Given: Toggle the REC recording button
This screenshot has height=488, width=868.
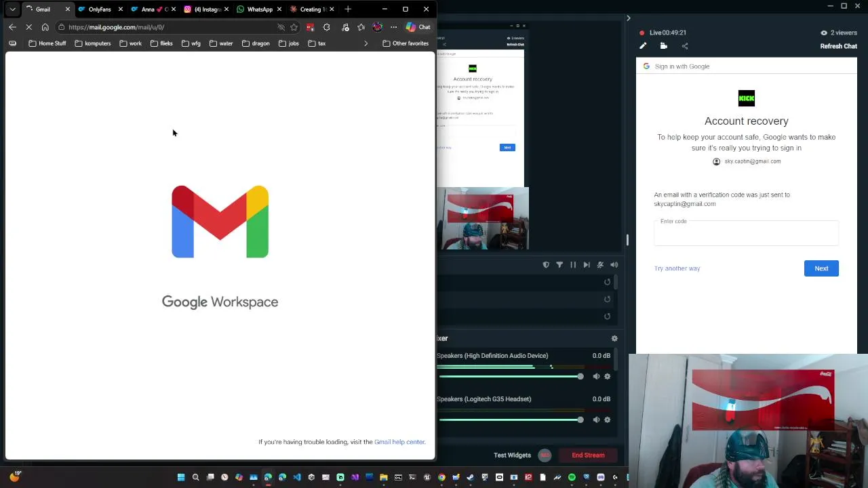Looking at the screenshot, I should pyautogui.click(x=545, y=455).
